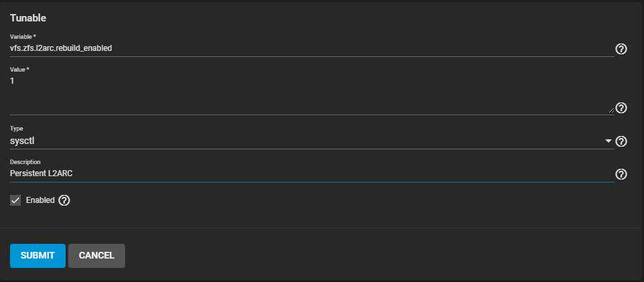This screenshot has height=282, width=644.
Task: Open help tooltip for the Variable field
Action: [x=621, y=49]
